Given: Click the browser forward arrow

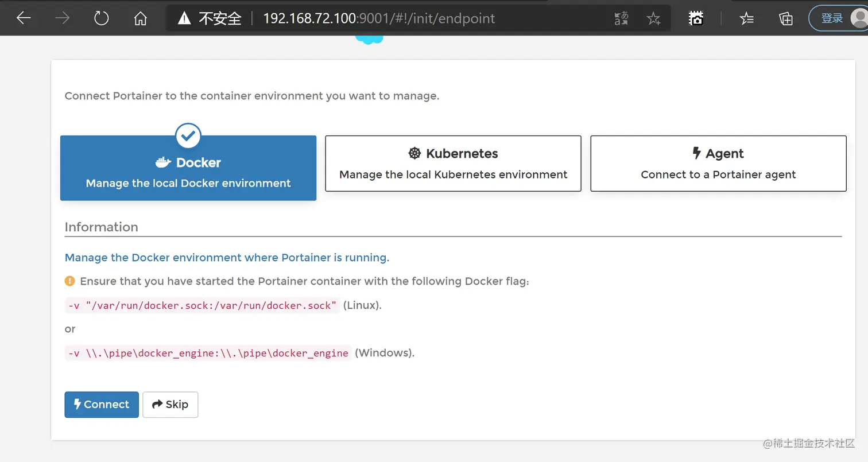Looking at the screenshot, I should tap(62, 18).
